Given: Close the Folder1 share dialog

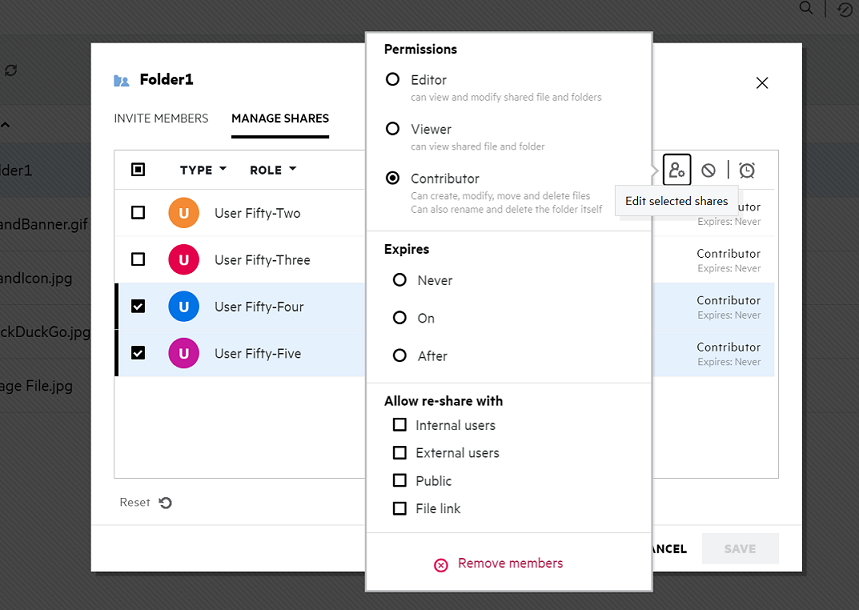Looking at the screenshot, I should pos(762,83).
